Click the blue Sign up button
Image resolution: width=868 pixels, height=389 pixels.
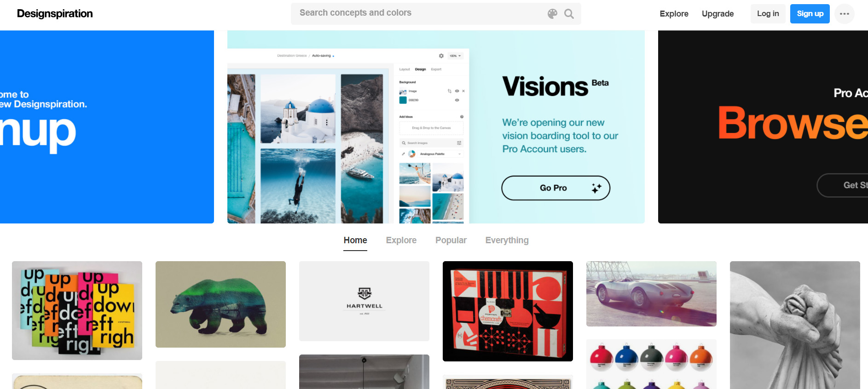[x=810, y=14]
